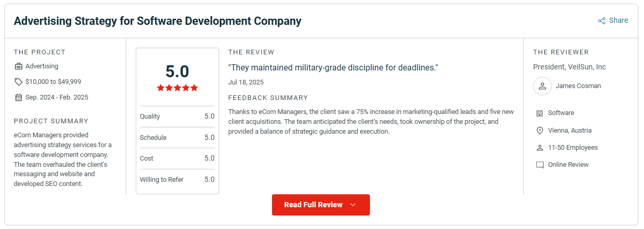644x229 pixels.
Task: Click the person icon beside 11-50 Employees
Action: click(x=539, y=148)
